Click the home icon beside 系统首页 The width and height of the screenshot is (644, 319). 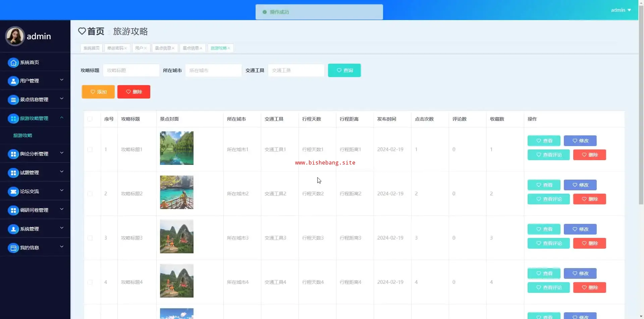(x=13, y=63)
